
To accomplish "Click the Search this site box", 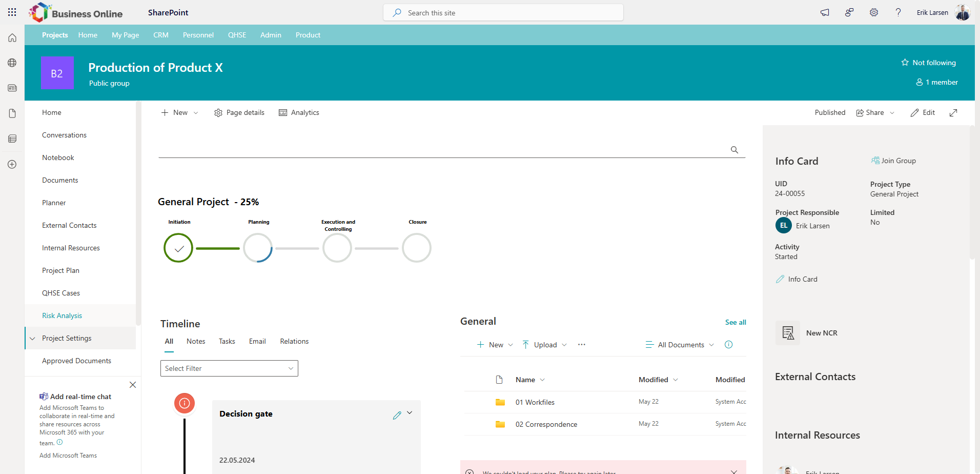I will tap(503, 13).
